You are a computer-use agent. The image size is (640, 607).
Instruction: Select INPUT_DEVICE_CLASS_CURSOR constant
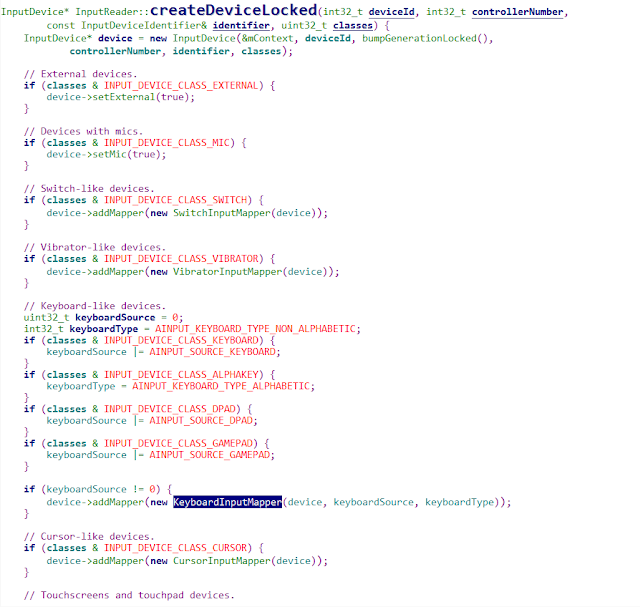(x=176, y=548)
